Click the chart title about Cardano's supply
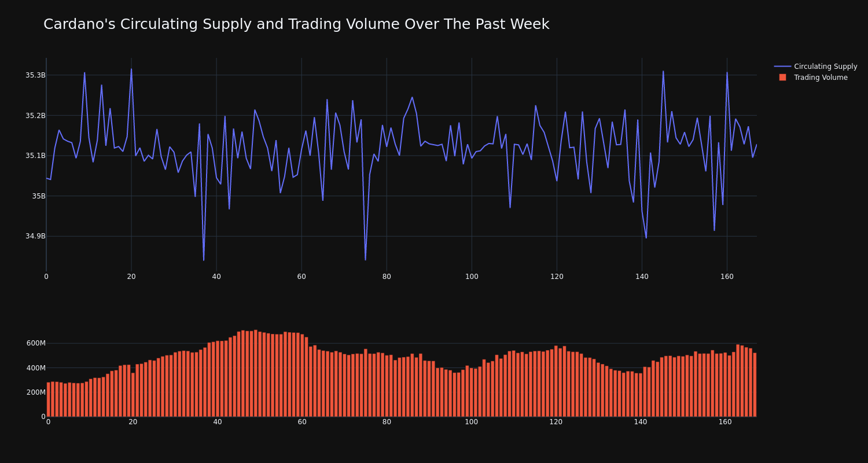This screenshot has height=463, width=868. pos(296,24)
